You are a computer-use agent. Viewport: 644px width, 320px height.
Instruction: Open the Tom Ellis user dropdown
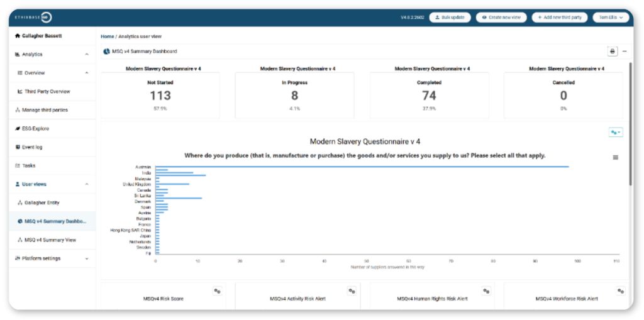[x=610, y=18]
